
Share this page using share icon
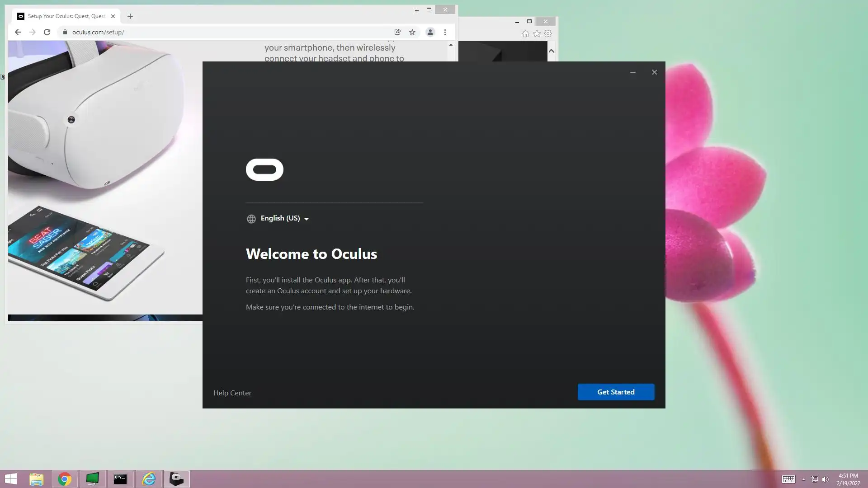[397, 32]
